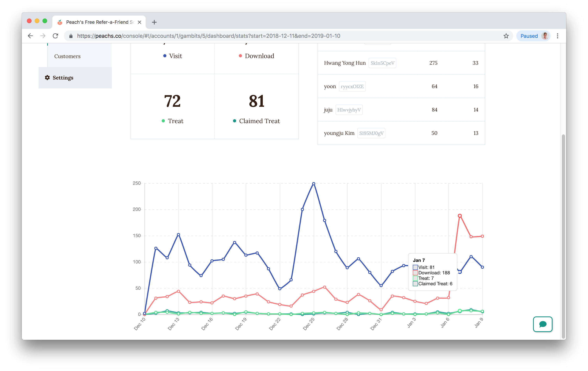This screenshot has height=371, width=588.
Task: Click the Jan 7 Download data point
Action: tap(460, 216)
